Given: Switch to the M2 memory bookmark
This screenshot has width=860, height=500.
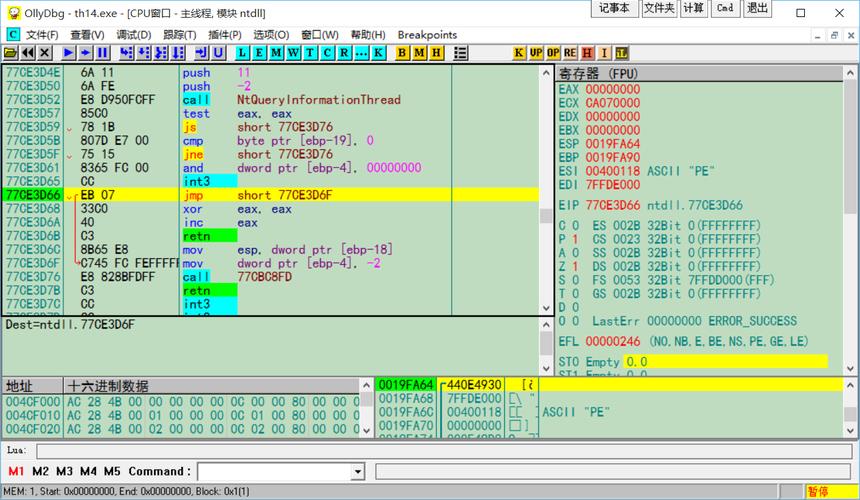Looking at the screenshot, I should coord(40,471).
